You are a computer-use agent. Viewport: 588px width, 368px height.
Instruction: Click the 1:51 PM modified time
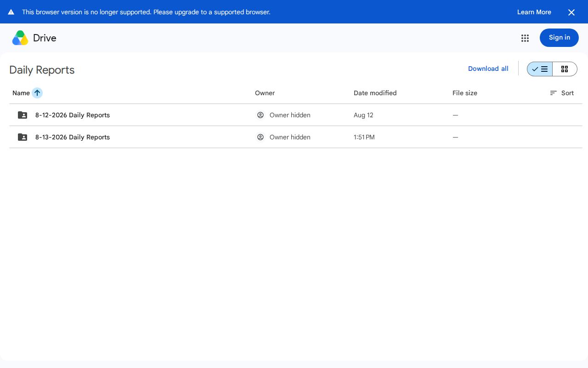(x=364, y=137)
